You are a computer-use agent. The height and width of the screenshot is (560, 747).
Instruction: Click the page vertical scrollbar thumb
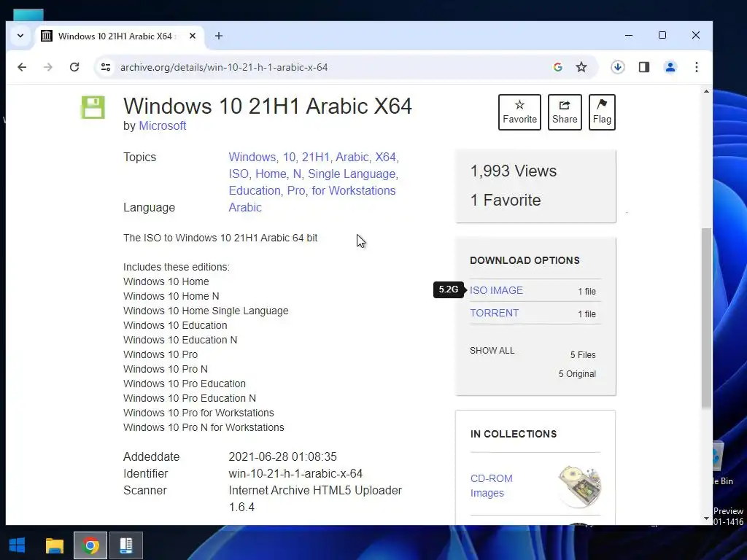706,318
